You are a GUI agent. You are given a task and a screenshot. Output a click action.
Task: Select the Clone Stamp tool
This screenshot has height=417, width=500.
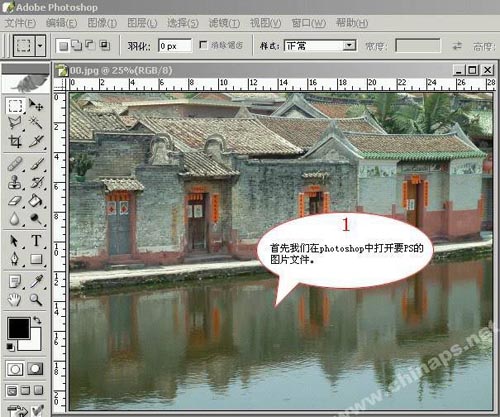[x=15, y=183]
